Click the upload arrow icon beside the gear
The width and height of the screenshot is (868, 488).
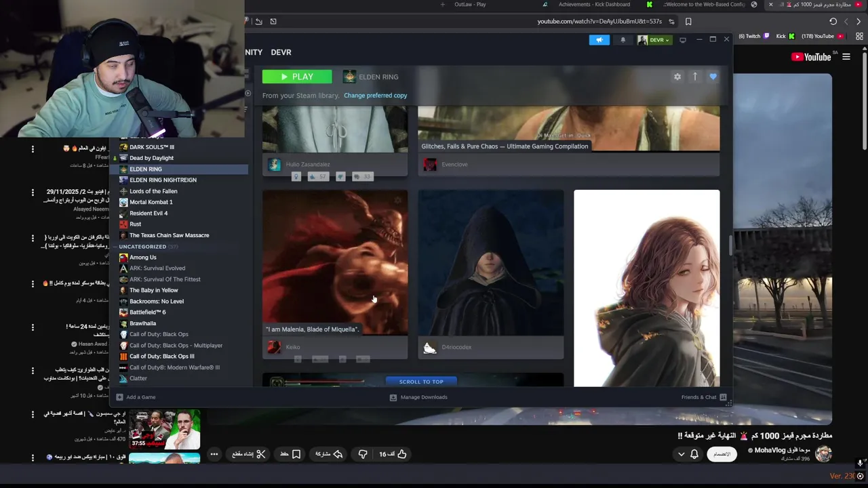coord(694,77)
